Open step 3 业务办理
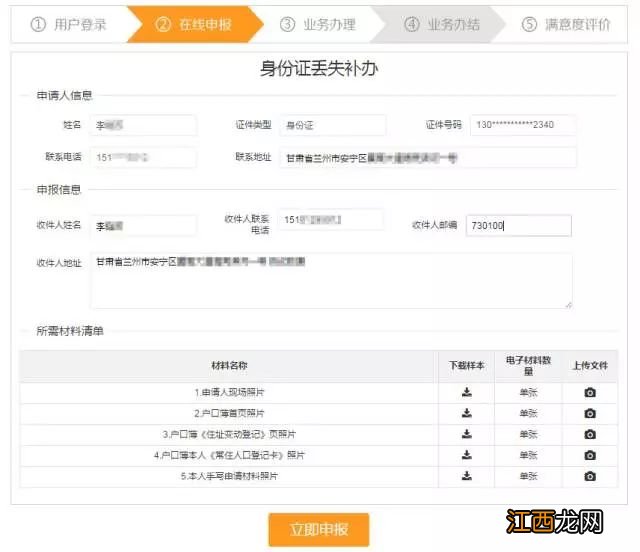The height and width of the screenshot is (552, 640). [x=318, y=24]
